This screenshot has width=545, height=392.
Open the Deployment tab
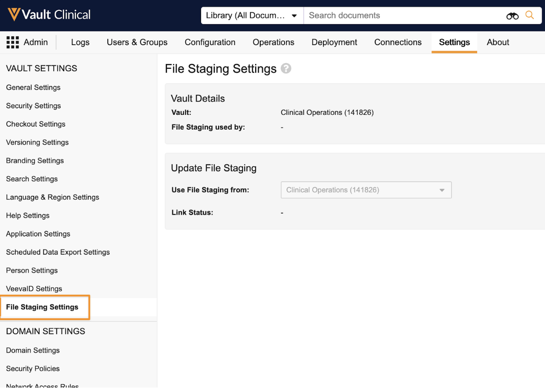pyautogui.click(x=334, y=42)
